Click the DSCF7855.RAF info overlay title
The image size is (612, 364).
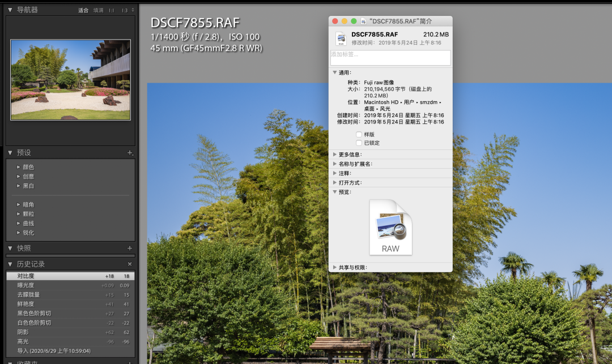[x=195, y=23]
